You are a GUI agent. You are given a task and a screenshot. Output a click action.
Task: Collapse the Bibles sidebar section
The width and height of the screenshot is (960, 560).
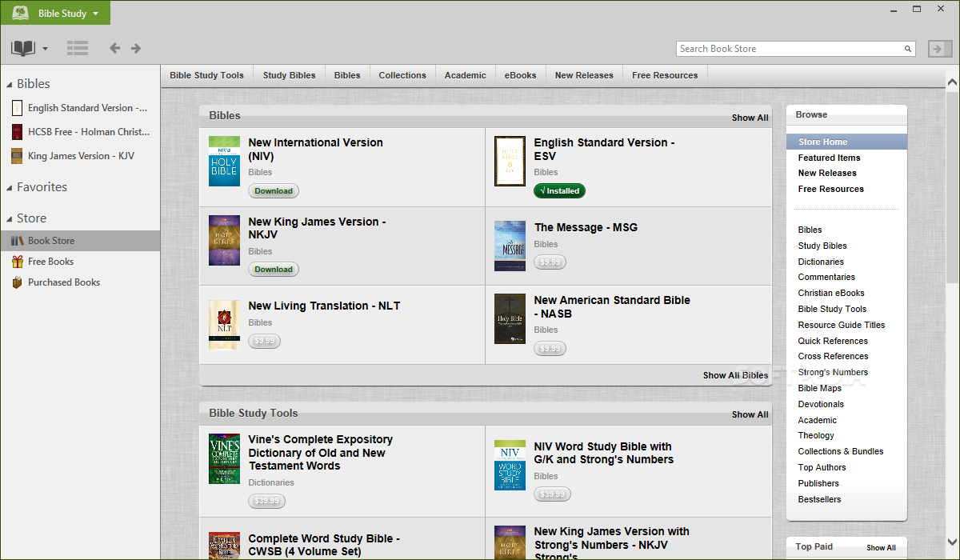coord(10,84)
